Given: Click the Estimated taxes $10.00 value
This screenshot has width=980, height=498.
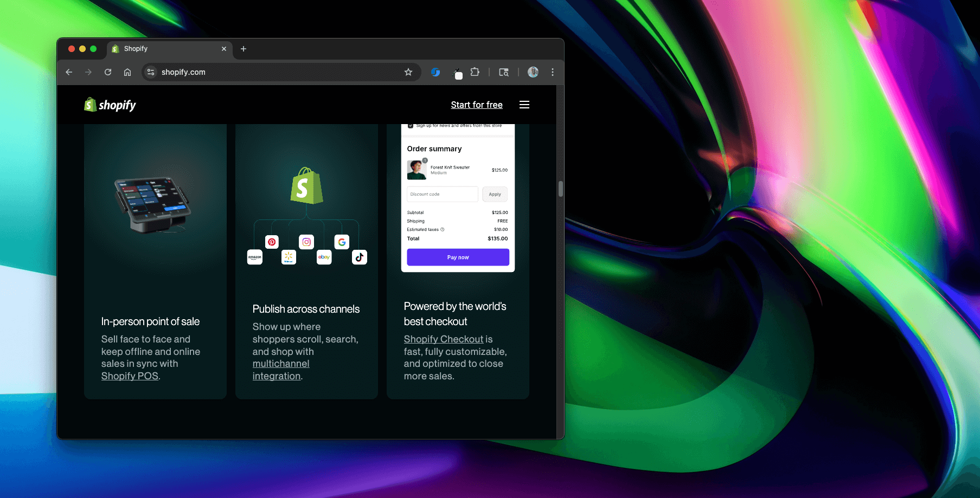Looking at the screenshot, I should (x=501, y=229).
